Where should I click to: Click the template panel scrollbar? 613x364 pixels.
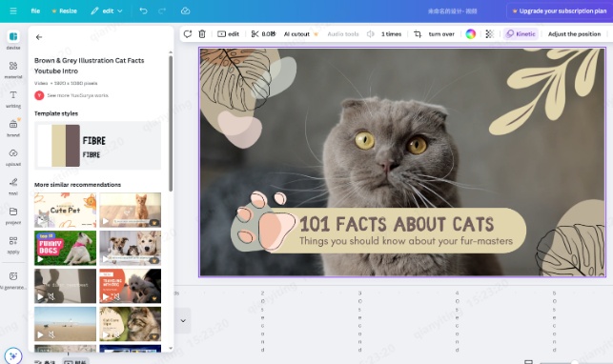pyautogui.click(x=171, y=123)
